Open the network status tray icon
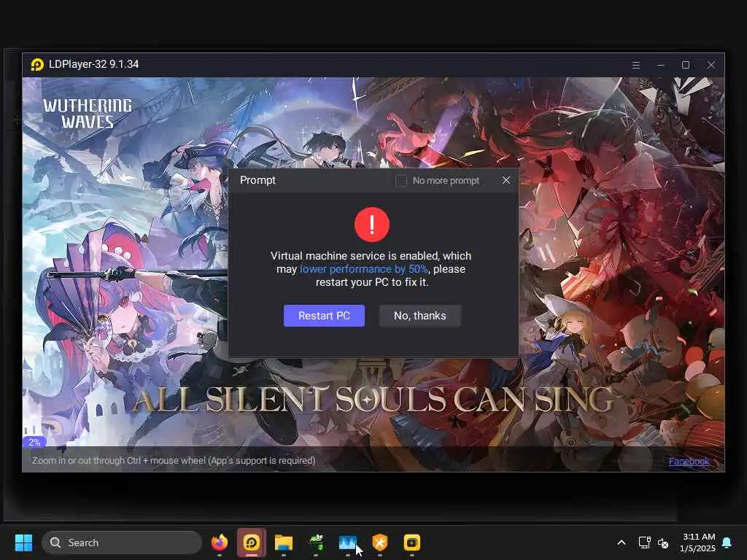Image resolution: width=747 pixels, height=560 pixels. click(645, 542)
